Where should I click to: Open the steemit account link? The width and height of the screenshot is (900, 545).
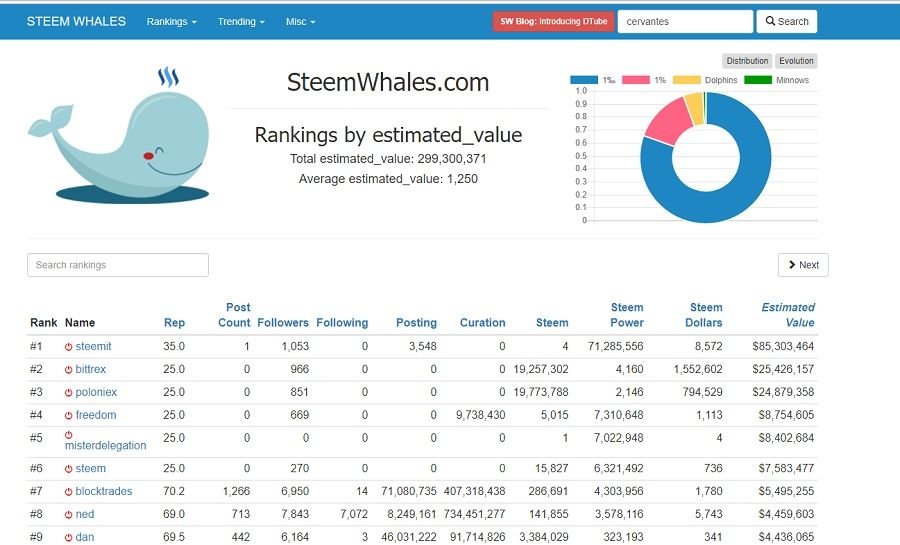point(94,347)
